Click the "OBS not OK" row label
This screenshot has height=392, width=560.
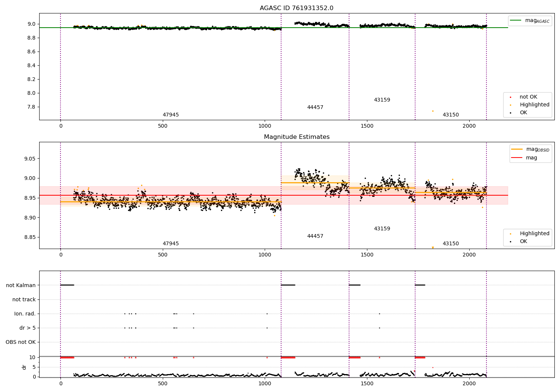[21, 342]
